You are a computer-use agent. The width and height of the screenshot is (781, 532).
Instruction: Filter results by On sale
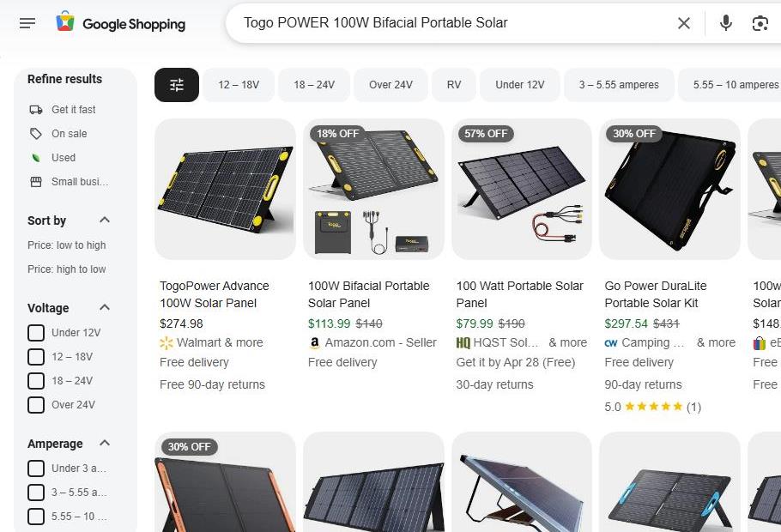point(69,134)
